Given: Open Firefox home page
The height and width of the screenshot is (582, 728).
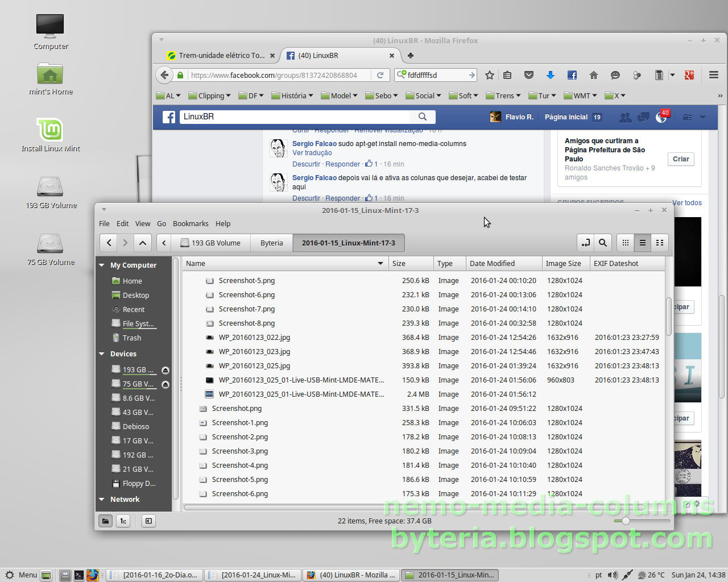Looking at the screenshot, I should 594,74.
